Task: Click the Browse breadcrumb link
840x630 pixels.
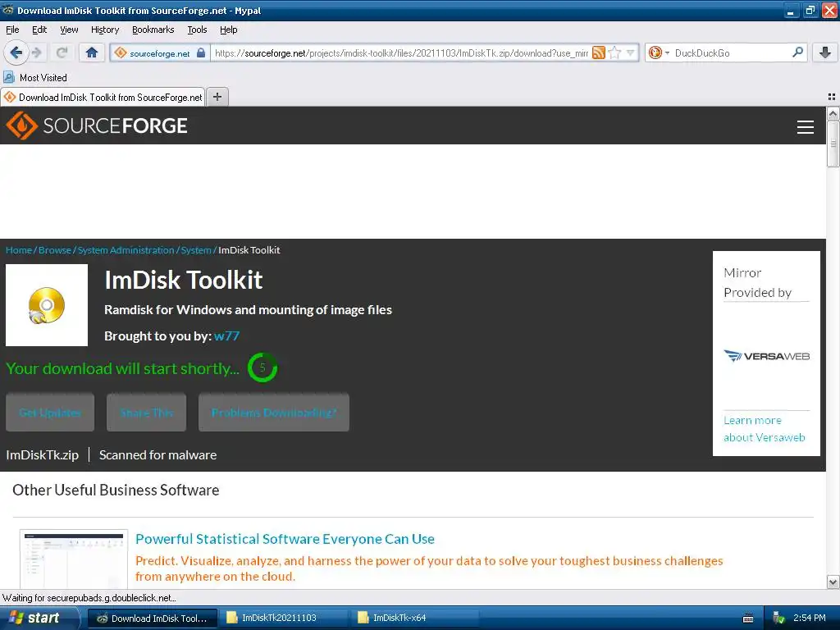Action: click(55, 250)
